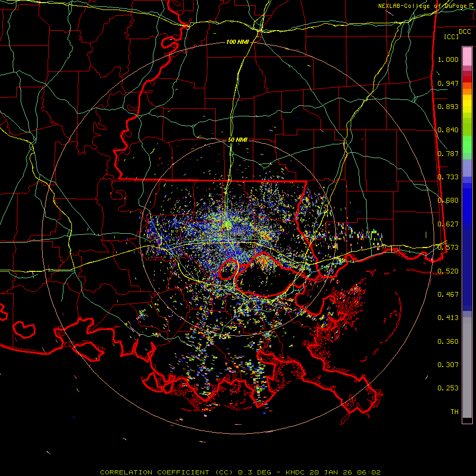Click the 0.520 color scale value
The image size is (476, 476).
448,271
